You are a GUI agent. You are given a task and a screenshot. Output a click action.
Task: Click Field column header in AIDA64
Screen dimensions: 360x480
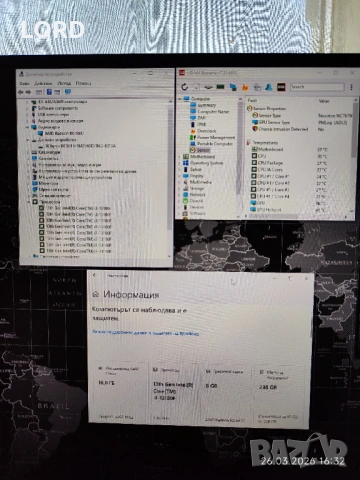(252, 100)
